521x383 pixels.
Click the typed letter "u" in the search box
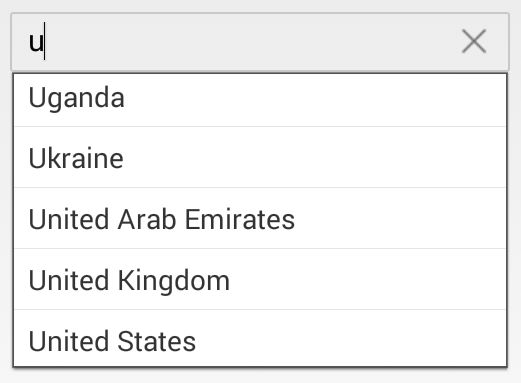pos(36,43)
